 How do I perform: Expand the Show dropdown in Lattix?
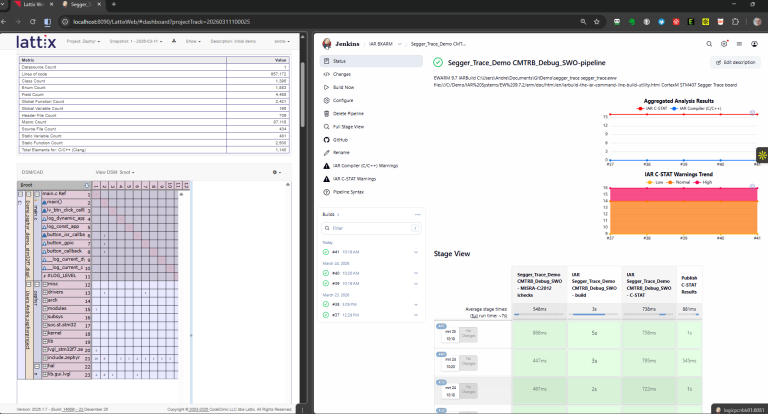pyautogui.click(x=193, y=42)
